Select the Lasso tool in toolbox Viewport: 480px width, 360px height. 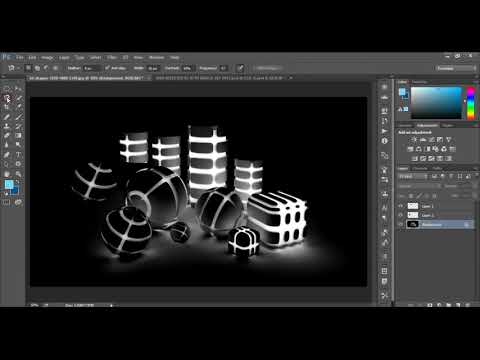[x=7, y=98]
